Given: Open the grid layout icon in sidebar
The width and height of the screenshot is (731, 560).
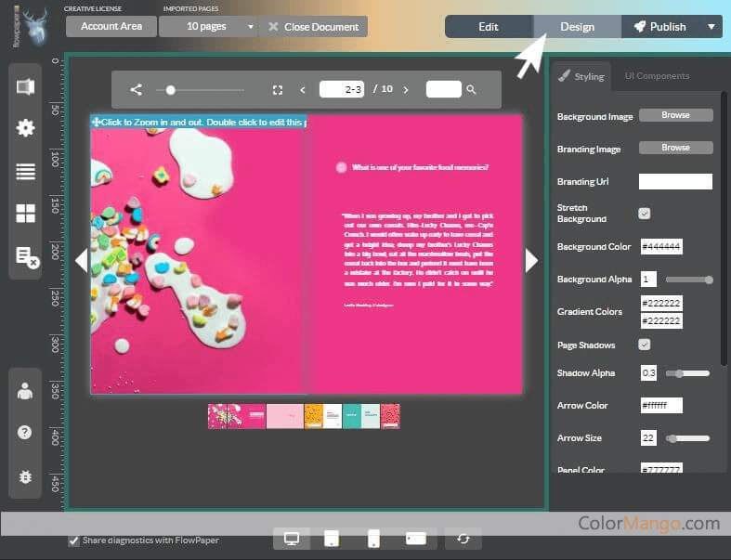Looking at the screenshot, I should pos(26,214).
